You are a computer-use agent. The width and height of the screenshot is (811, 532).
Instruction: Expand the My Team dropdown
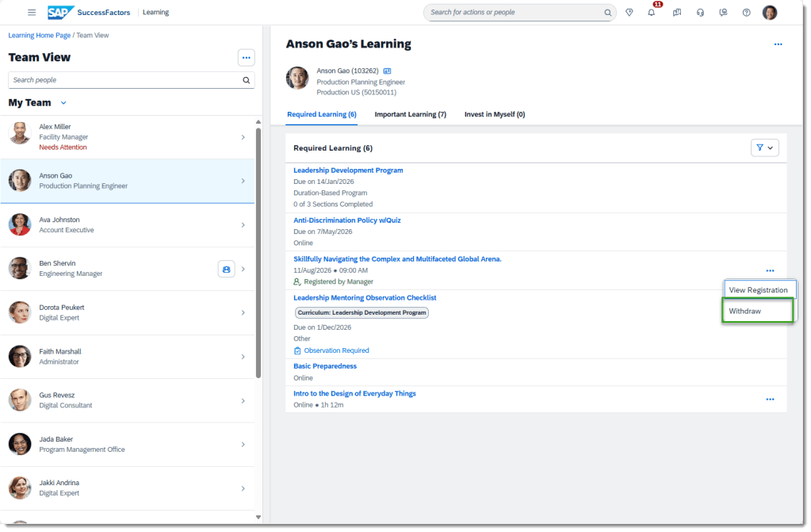(x=63, y=103)
